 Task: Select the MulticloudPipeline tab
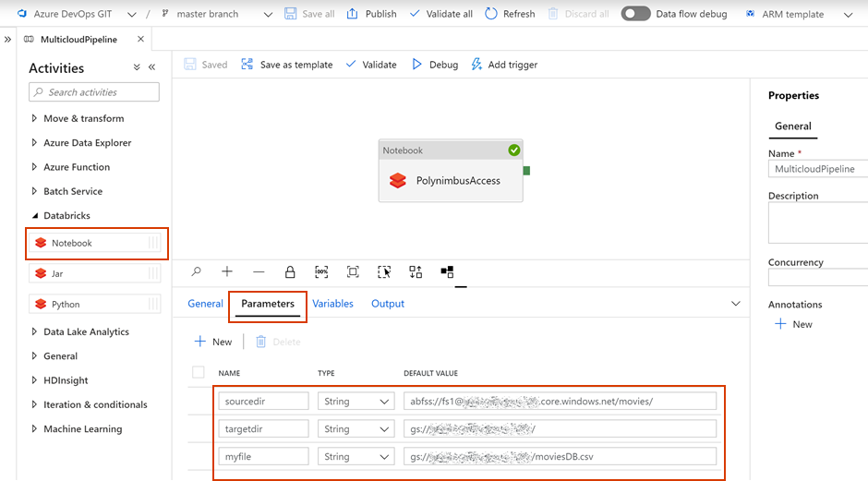[x=78, y=40]
